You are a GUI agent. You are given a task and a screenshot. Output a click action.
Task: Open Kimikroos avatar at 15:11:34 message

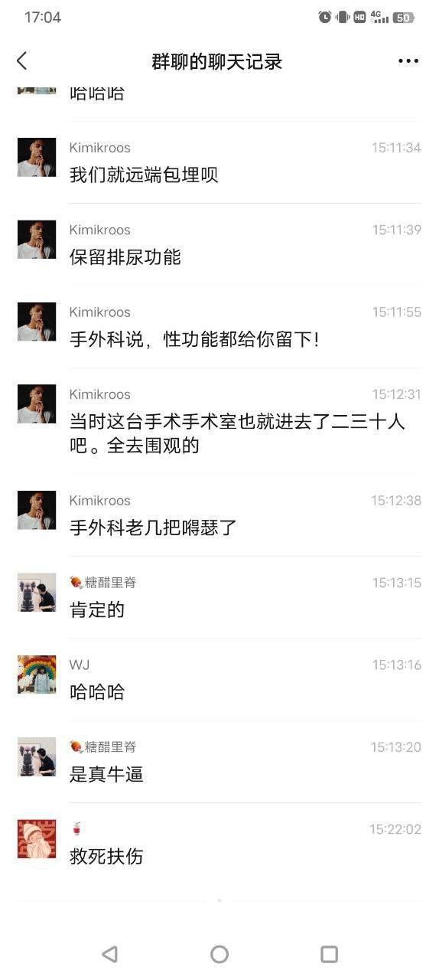[x=37, y=157]
